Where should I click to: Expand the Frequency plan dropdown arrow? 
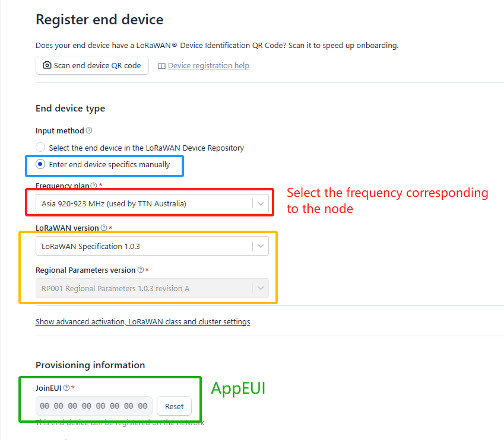click(261, 203)
